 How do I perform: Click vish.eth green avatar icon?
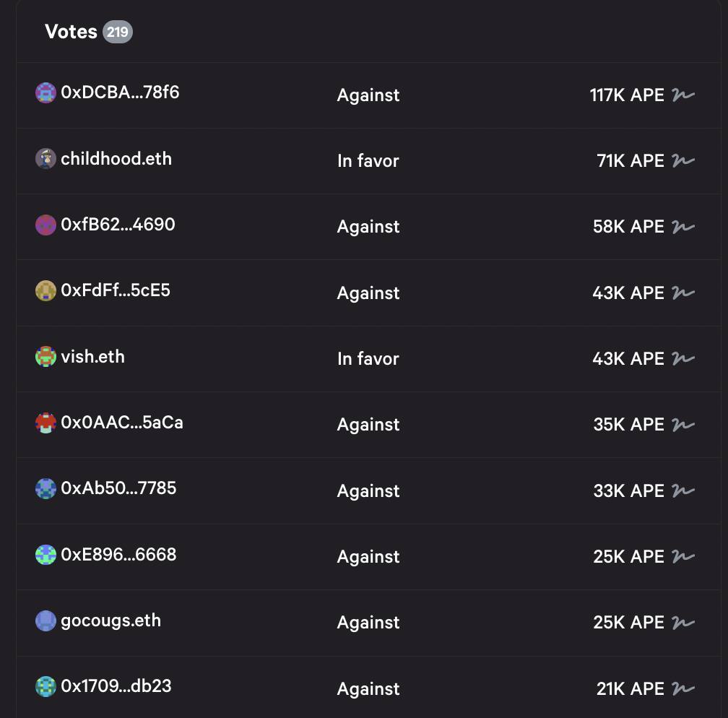[x=45, y=356]
